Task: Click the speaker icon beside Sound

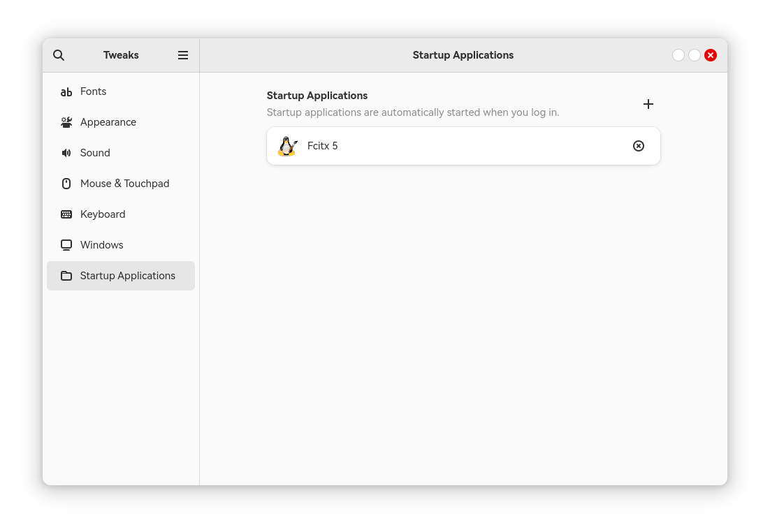Action: click(66, 153)
